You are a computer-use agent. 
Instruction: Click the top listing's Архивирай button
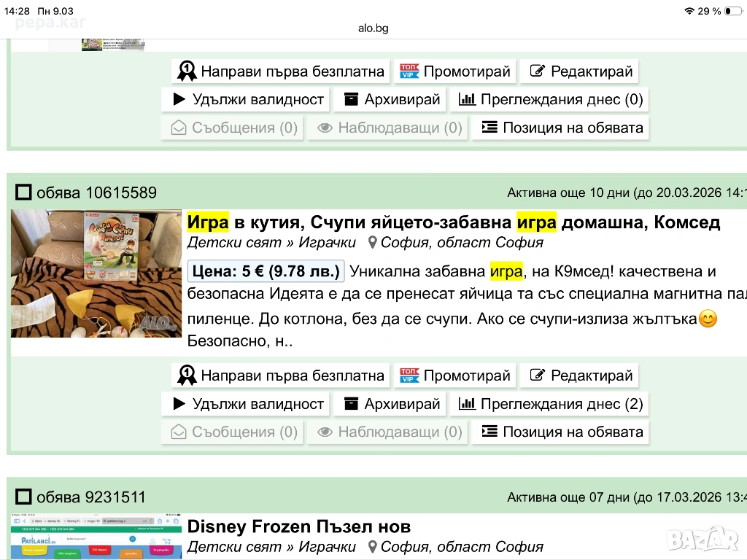coord(391,100)
